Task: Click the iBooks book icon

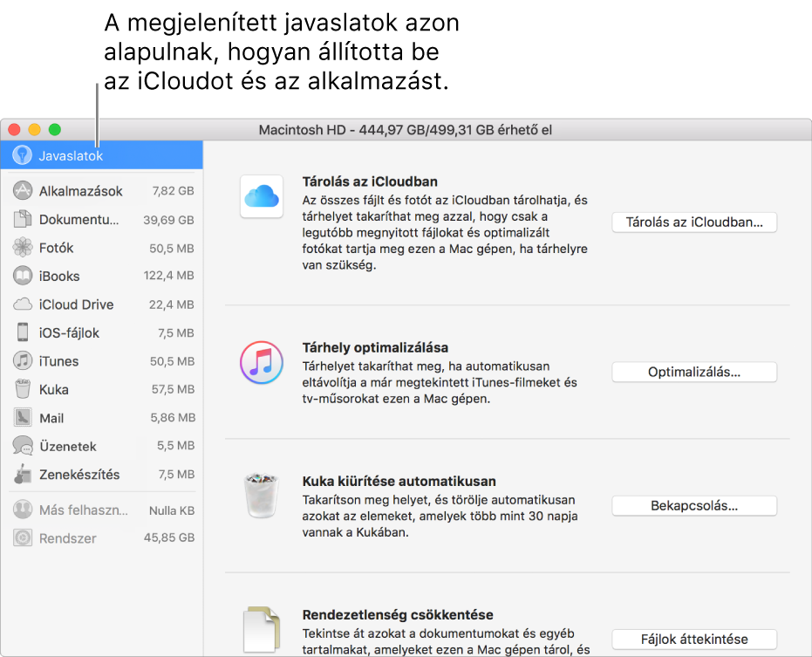Action: pos(23,276)
